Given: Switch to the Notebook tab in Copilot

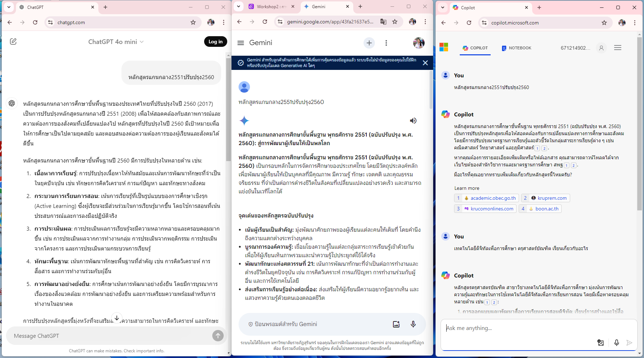Looking at the screenshot, I should point(517,48).
